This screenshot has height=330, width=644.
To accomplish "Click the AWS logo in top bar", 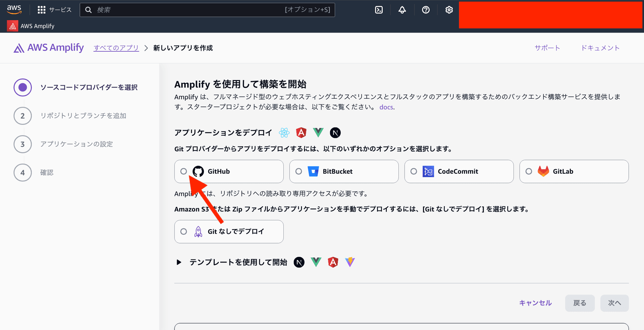I will tap(14, 9).
